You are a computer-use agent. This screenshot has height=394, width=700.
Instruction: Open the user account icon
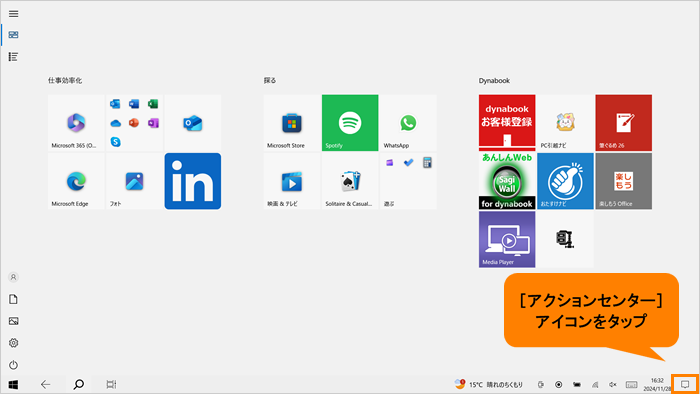point(13,277)
